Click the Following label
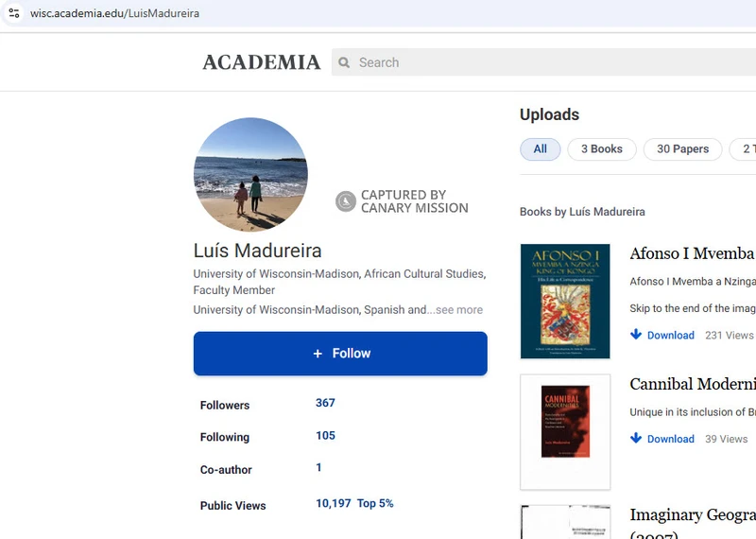The image size is (756, 539). (225, 437)
